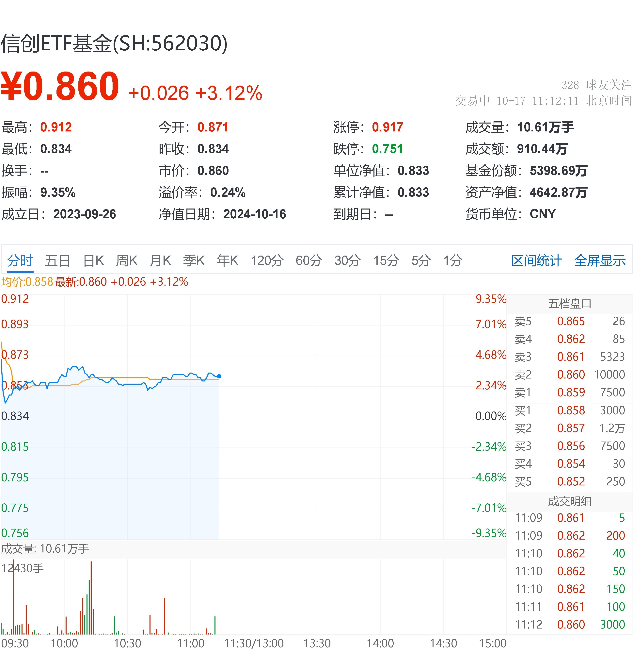633x672 pixels.
Task: Switch to the 季K quarterly tab
Action: click(194, 261)
